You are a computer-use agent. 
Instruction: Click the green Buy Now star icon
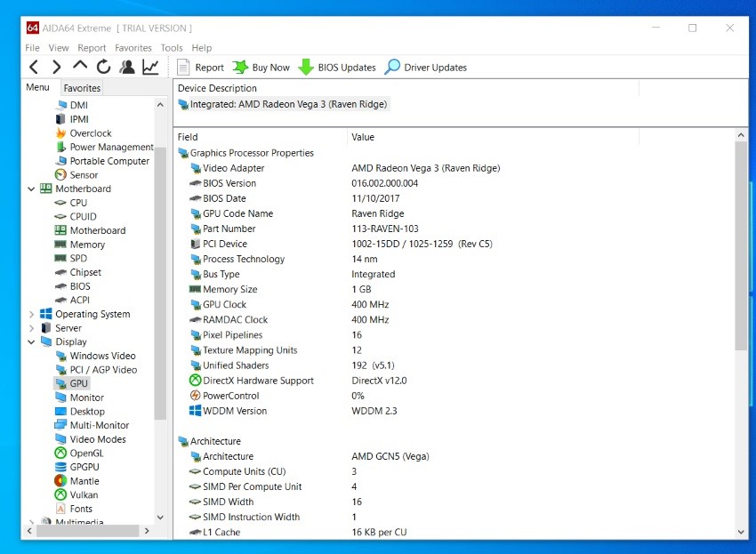point(240,67)
